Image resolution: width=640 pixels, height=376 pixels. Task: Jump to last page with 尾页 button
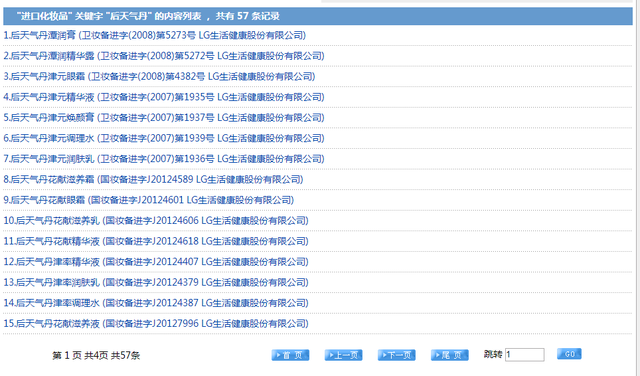pyautogui.click(x=450, y=355)
